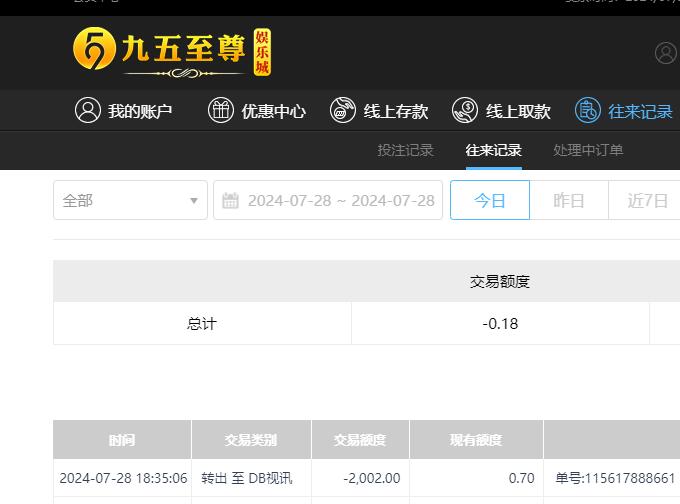Open the date range field 2024-07-28
The height and width of the screenshot is (504, 680).
click(x=328, y=200)
